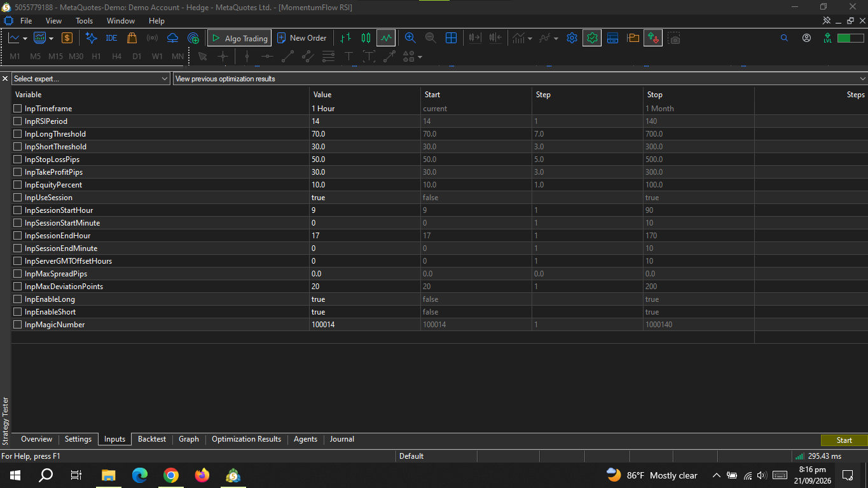The image size is (868, 488).
Task: Open the user account profile icon
Action: [x=806, y=38]
